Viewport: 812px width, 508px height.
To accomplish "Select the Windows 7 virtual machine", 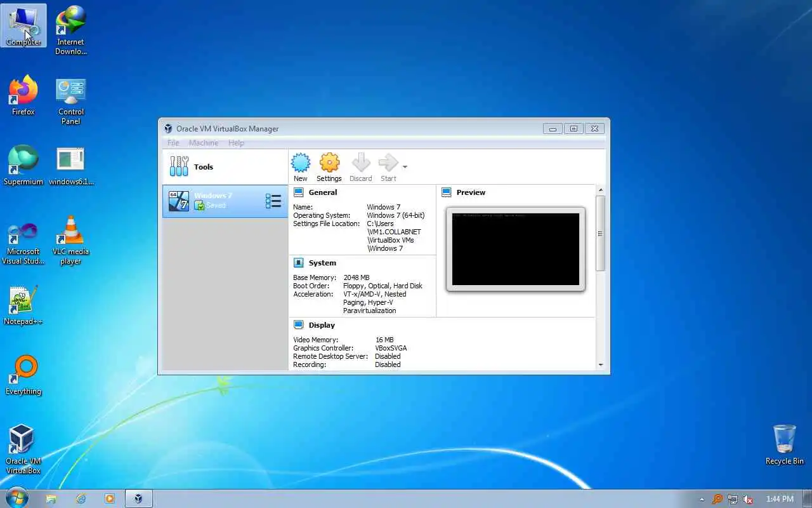I will click(225, 201).
